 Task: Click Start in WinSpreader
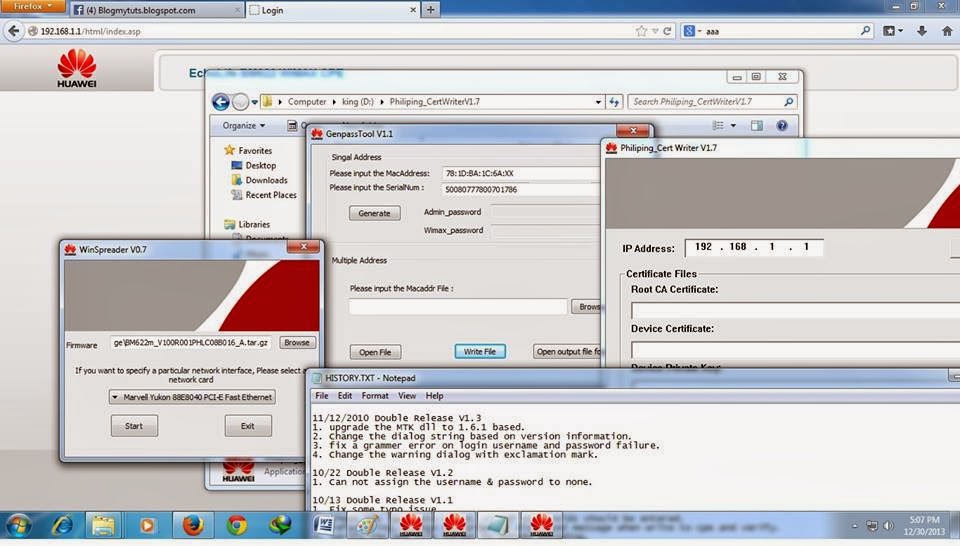click(133, 426)
